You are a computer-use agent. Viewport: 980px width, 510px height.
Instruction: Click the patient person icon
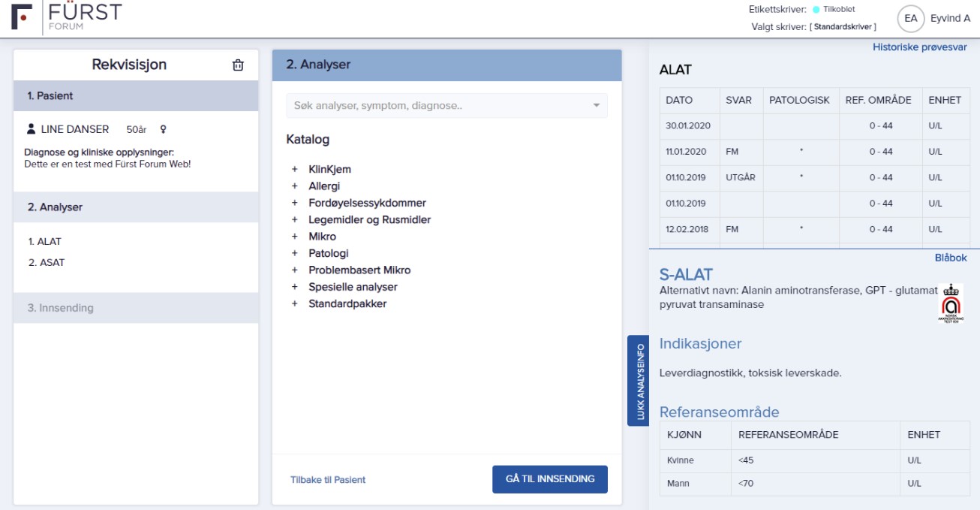(31, 129)
